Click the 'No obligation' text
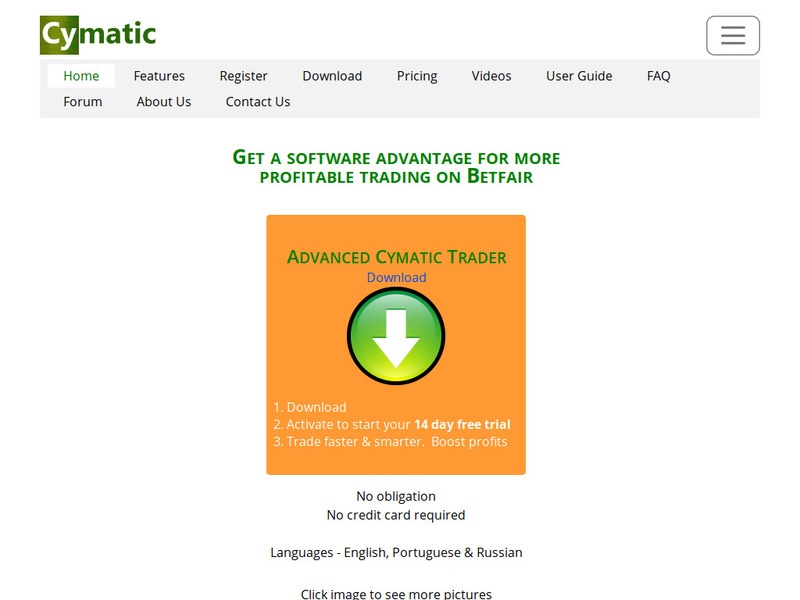The image size is (800, 600). (396, 496)
